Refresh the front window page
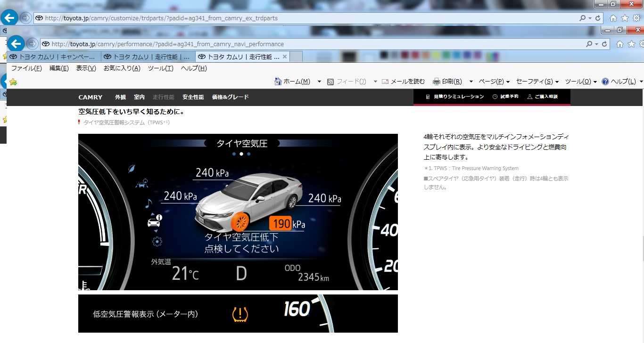644x343 pixels. coord(604,44)
